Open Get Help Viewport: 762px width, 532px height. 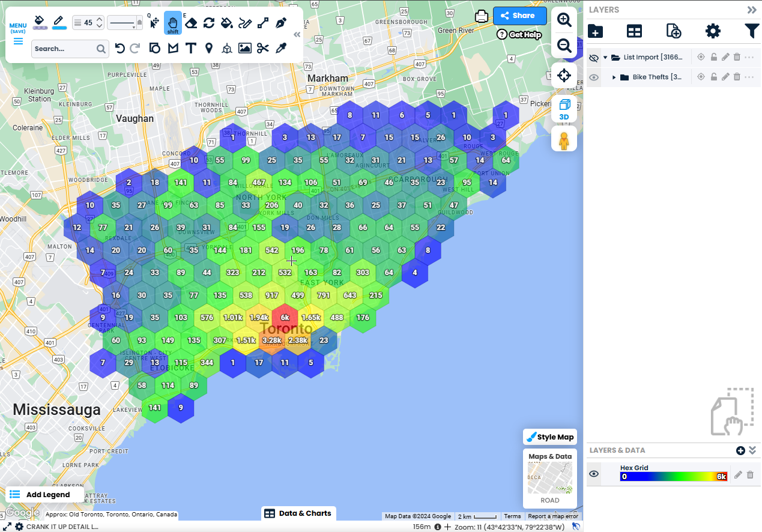519,35
